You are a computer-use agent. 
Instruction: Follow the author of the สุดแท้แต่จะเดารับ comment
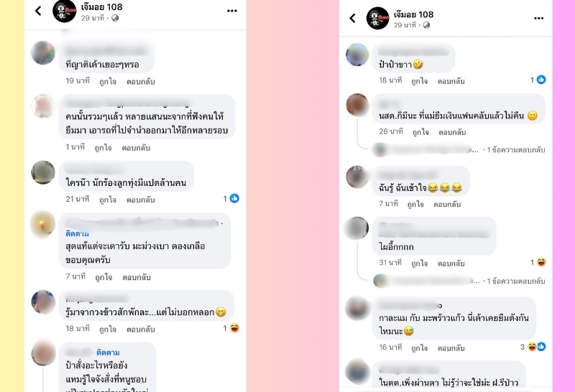[x=77, y=233]
